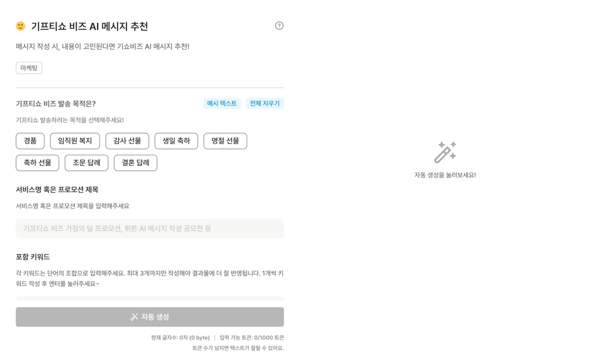The image size is (608, 364).
Task: Click the sparkle wand illustration on the right panel
Action: pos(444,152)
